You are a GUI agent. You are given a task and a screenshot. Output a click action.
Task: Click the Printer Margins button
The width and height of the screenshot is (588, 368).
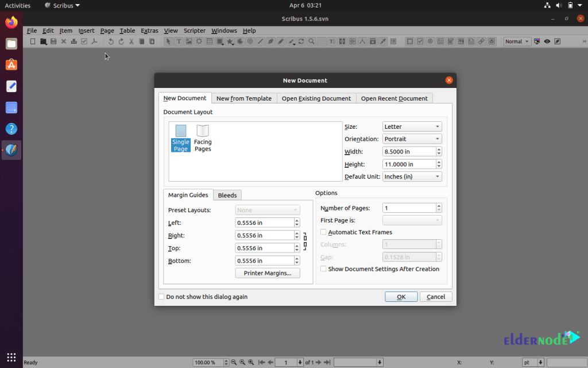267,273
